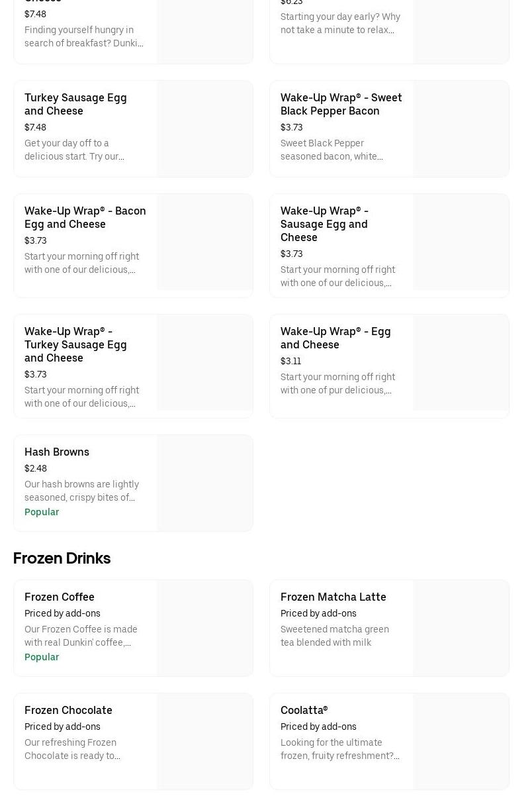The height and width of the screenshot is (804, 532).
Task: Choose Wake-Up Wrap Sausage Egg and Cheese title
Action: [x=324, y=224]
